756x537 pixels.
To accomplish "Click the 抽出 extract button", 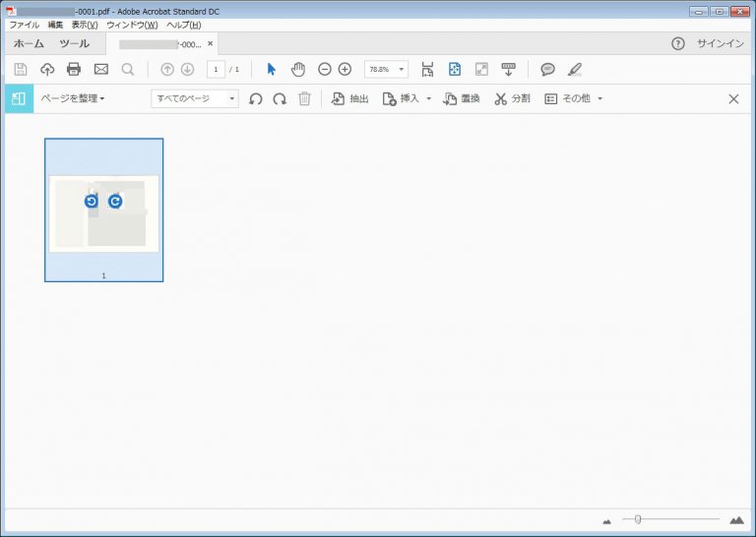I will pyautogui.click(x=350, y=98).
